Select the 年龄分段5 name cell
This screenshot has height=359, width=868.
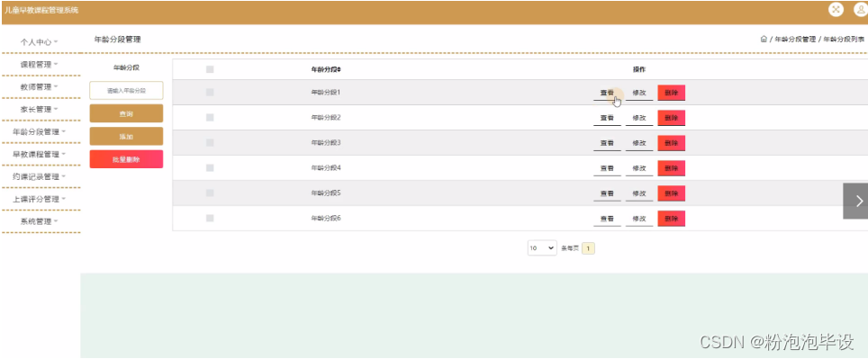[x=326, y=193]
